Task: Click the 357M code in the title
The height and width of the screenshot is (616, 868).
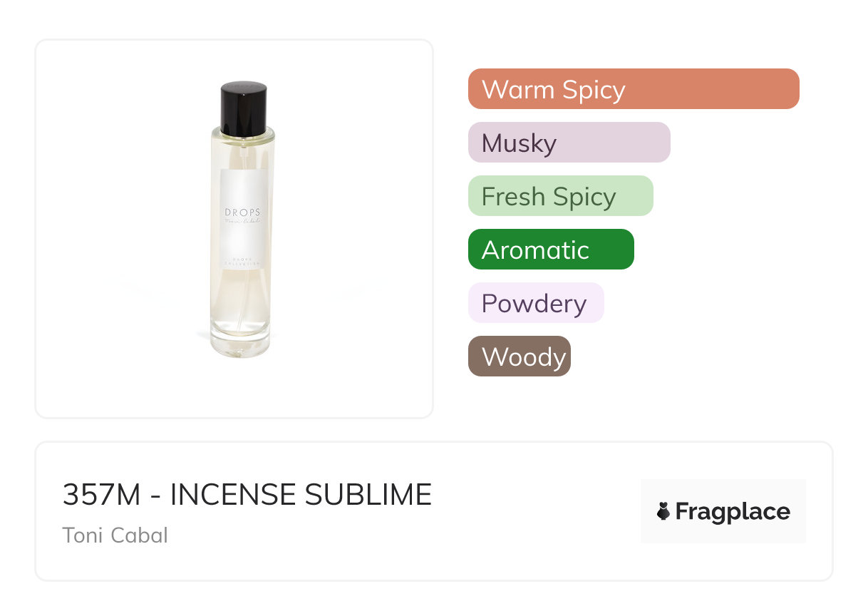Action: pos(102,495)
